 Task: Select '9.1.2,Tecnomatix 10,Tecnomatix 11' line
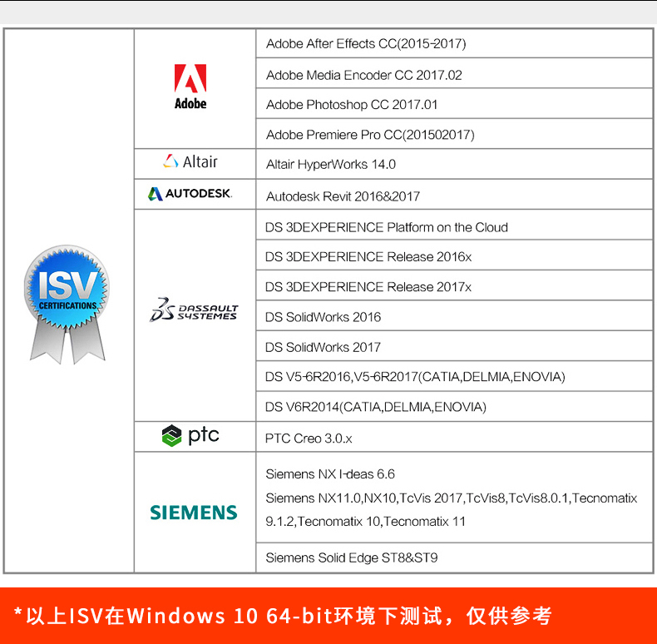tap(365, 522)
